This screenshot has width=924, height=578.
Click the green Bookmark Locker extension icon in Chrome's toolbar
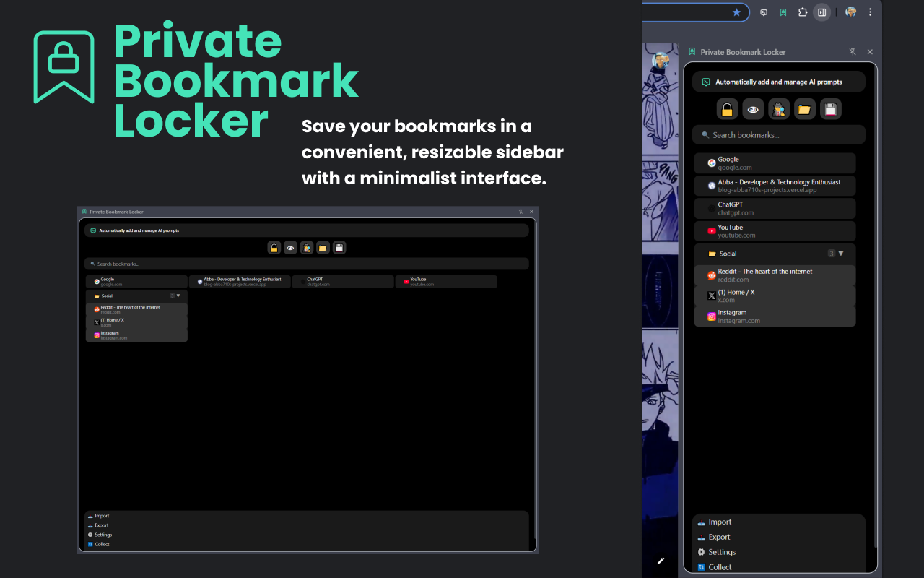783,12
